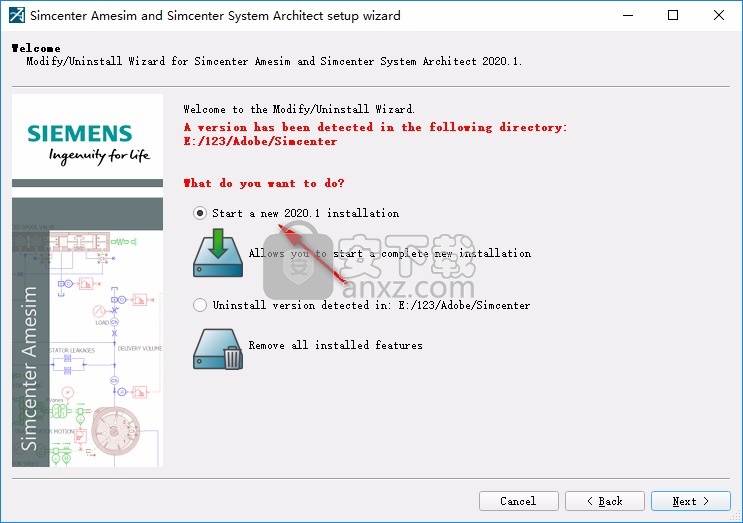Click 'Allows you to start a complete new installation' text
This screenshot has height=523, width=743.
click(390, 253)
